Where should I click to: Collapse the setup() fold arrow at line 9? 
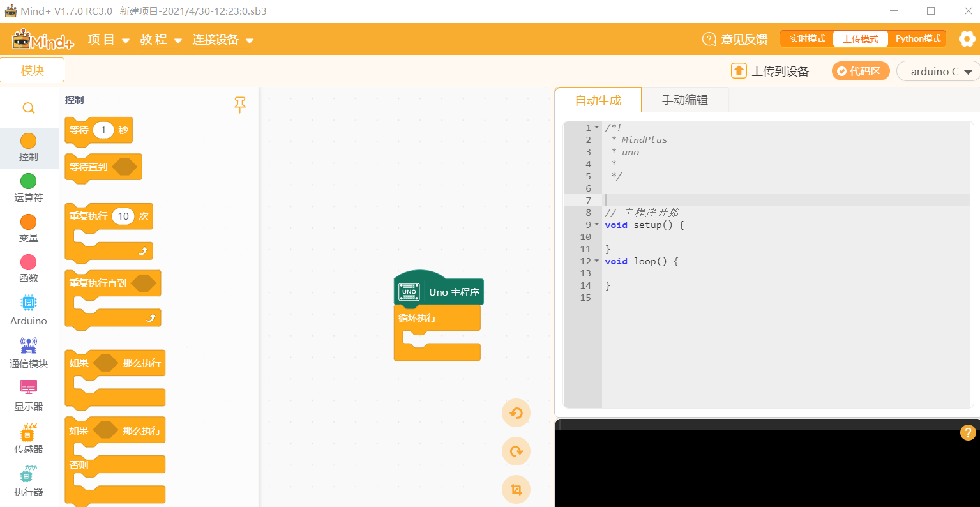pyautogui.click(x=597, y=225)
